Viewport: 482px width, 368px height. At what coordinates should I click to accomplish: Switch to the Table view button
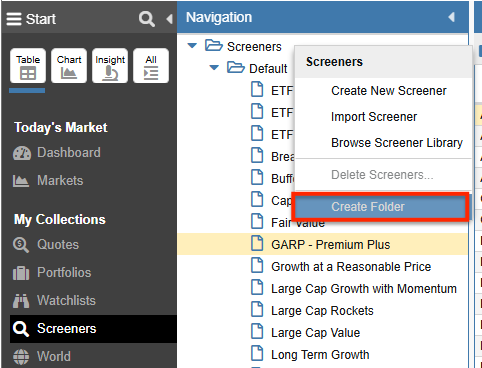pos(28,66)
